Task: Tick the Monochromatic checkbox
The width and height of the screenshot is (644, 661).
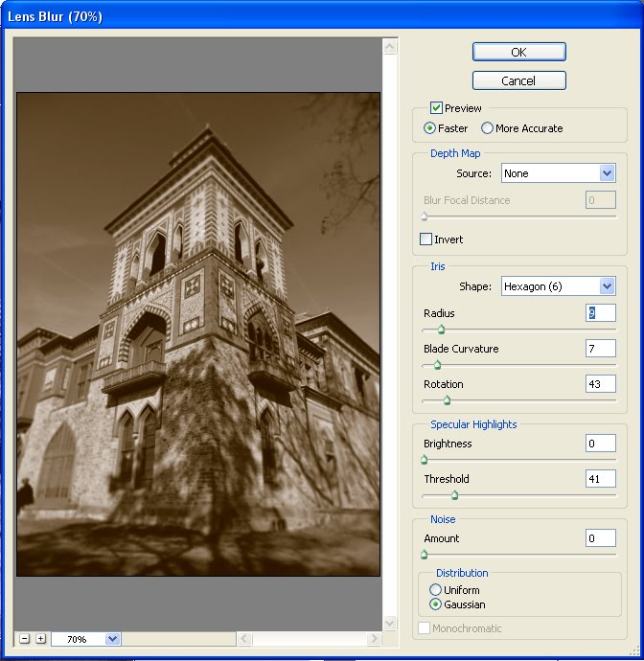Action: [x=424, y=628]
